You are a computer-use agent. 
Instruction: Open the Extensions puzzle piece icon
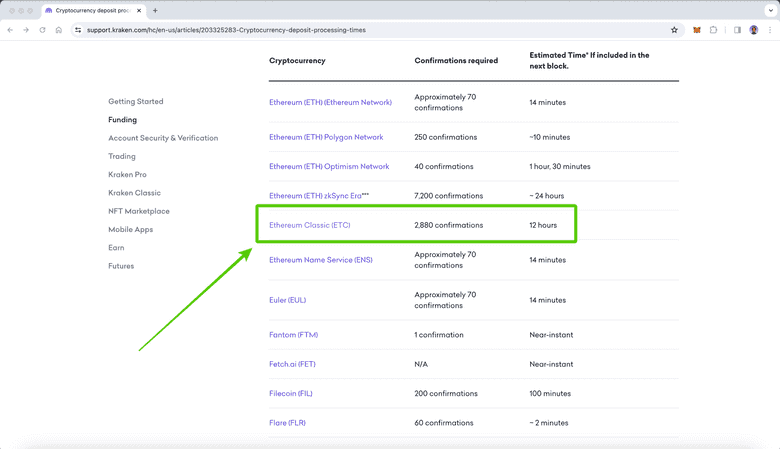point(713,30)
